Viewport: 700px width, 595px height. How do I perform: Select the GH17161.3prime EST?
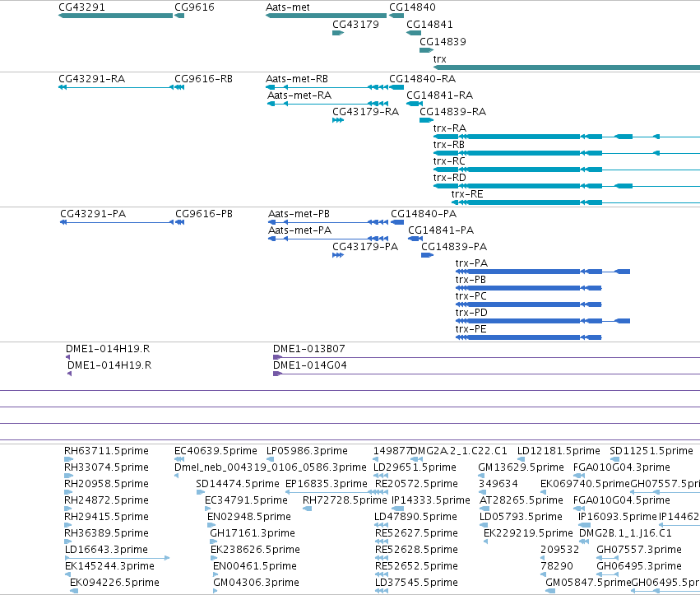pos(213,542)
